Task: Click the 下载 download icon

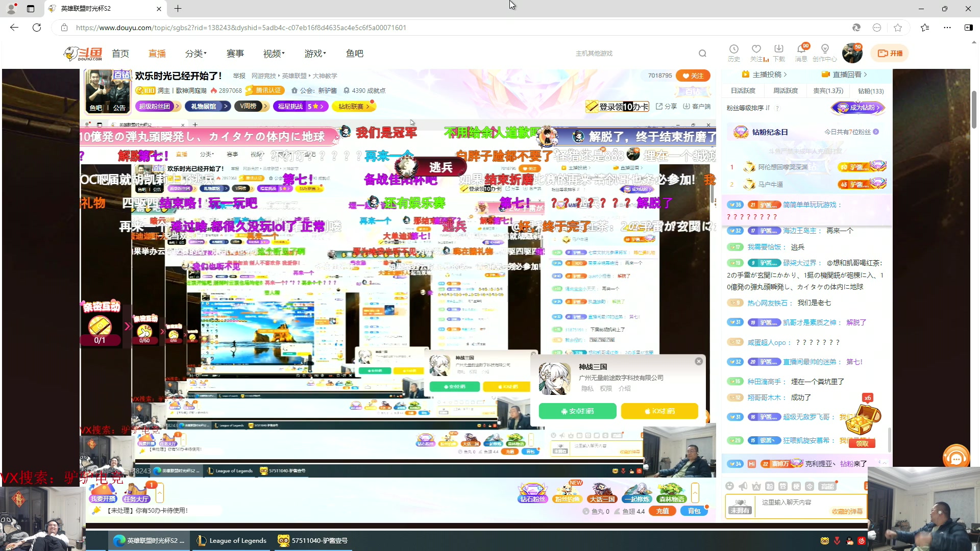Action: [x=778, y=53]
